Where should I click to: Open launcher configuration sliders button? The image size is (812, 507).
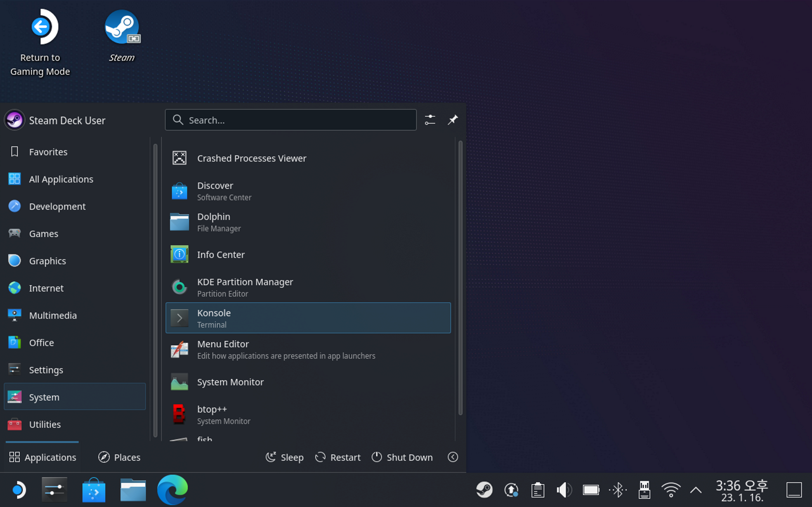[430, 120]
